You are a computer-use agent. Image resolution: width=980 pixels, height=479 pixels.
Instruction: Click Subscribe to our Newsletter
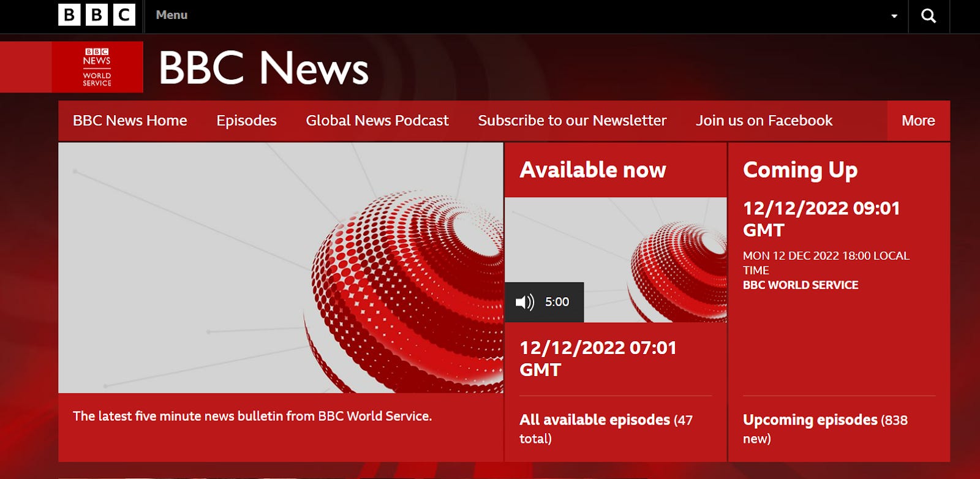click(x=572, y=121)
